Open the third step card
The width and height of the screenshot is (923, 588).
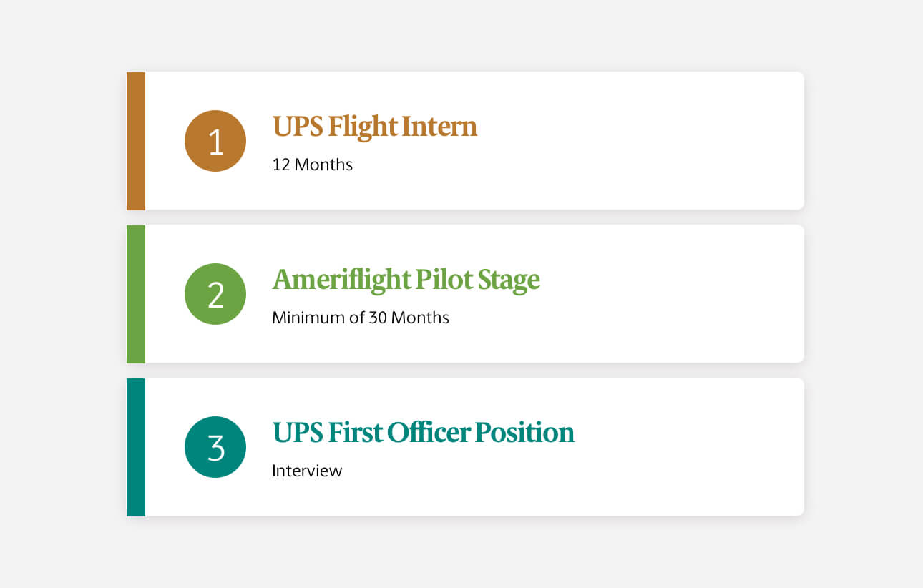tap(465, 447)
